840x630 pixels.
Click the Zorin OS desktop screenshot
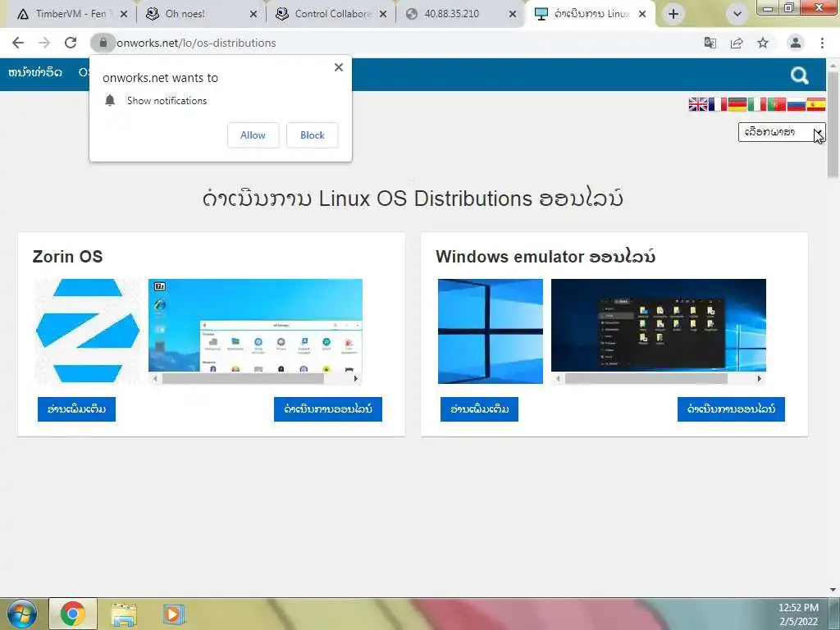click(256, 325)
